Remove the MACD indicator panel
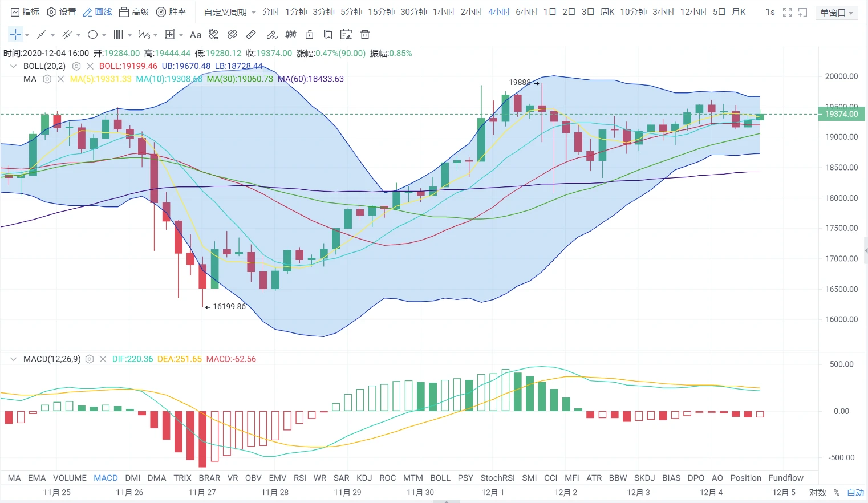The width and height of the screenshot is (868, 503). 103,359
